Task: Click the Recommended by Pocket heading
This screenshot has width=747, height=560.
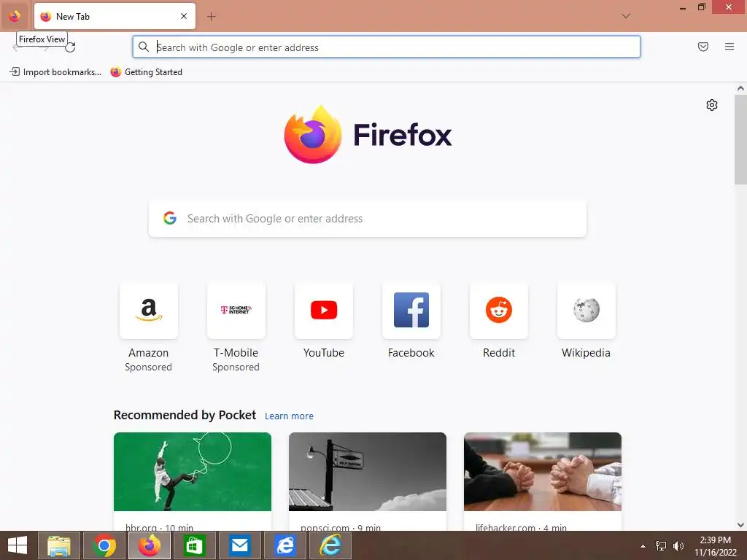Action: coord(185,415)
